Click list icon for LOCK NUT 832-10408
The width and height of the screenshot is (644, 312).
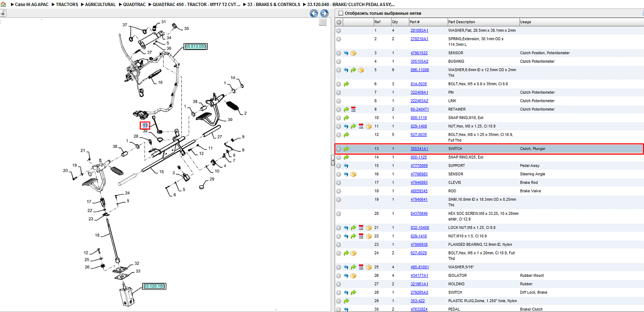[x=361, y=227]
